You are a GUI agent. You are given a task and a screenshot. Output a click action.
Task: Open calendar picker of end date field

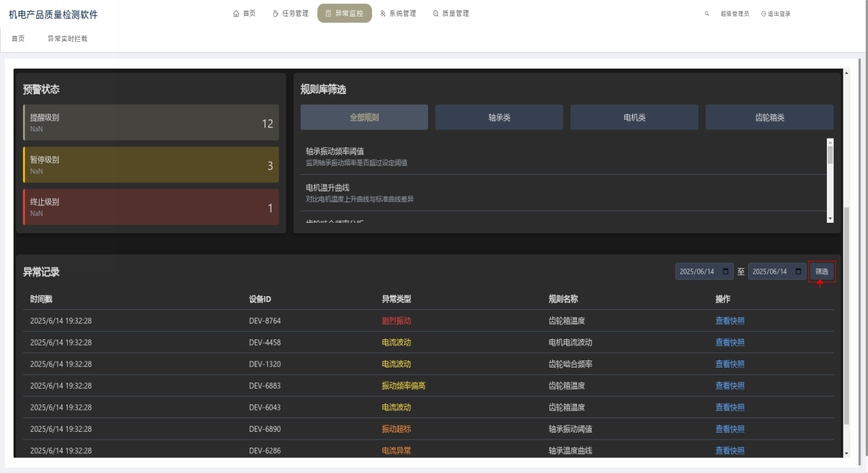798,272
